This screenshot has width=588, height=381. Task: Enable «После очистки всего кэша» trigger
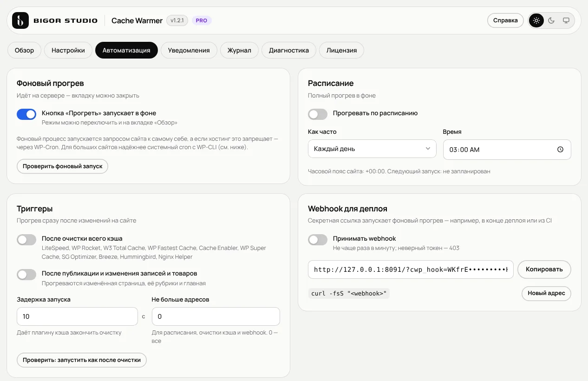[x=26, y=240]
